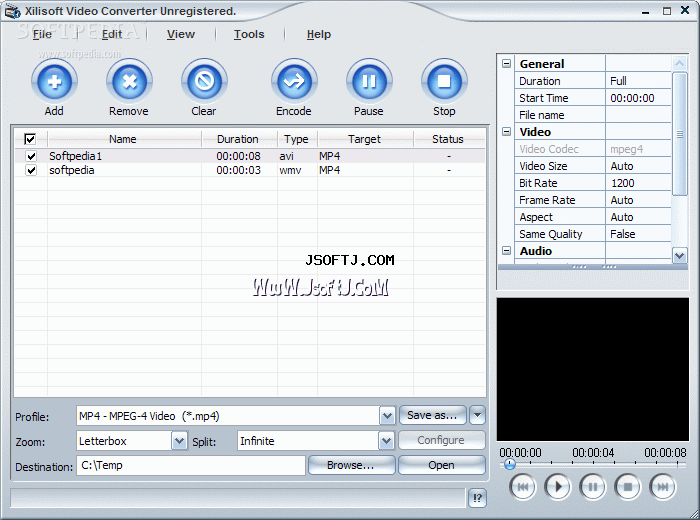This screenshot has height=520, width=700.
Task: Click the 00:00:04 timeline marker label
Action: point(593,453)
